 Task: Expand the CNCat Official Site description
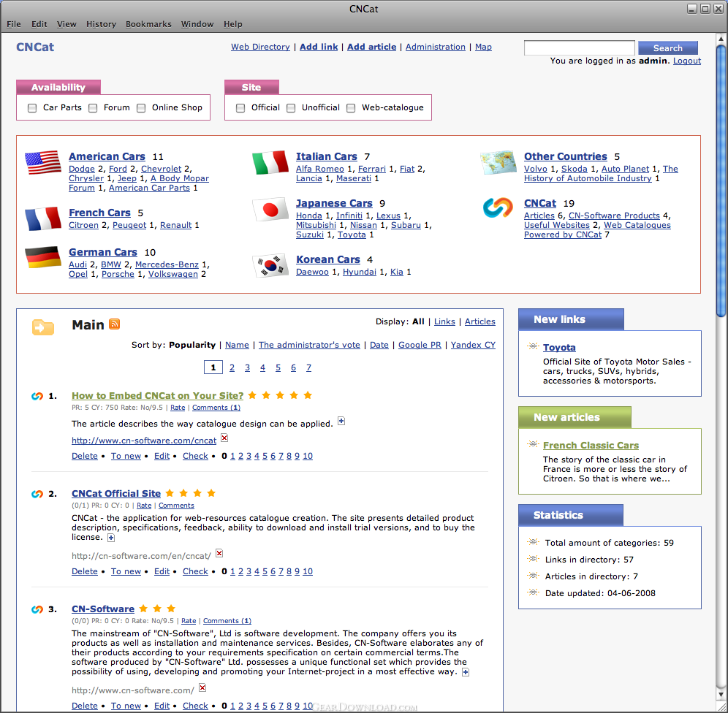click(111, 538)
